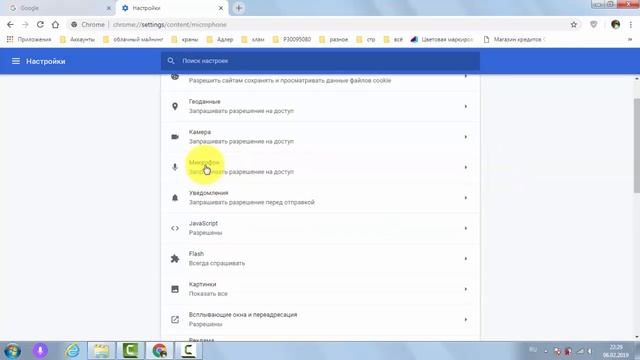Open the все bookmark folder

393,39
